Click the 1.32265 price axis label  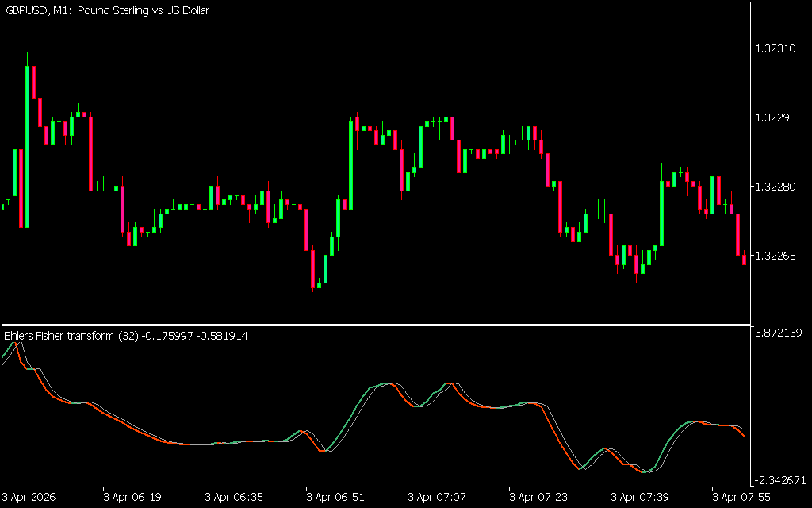pos(776,256)
